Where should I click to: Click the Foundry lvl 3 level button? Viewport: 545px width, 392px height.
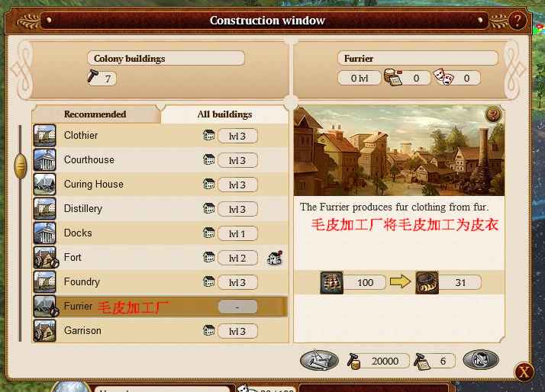click(237, 282)
